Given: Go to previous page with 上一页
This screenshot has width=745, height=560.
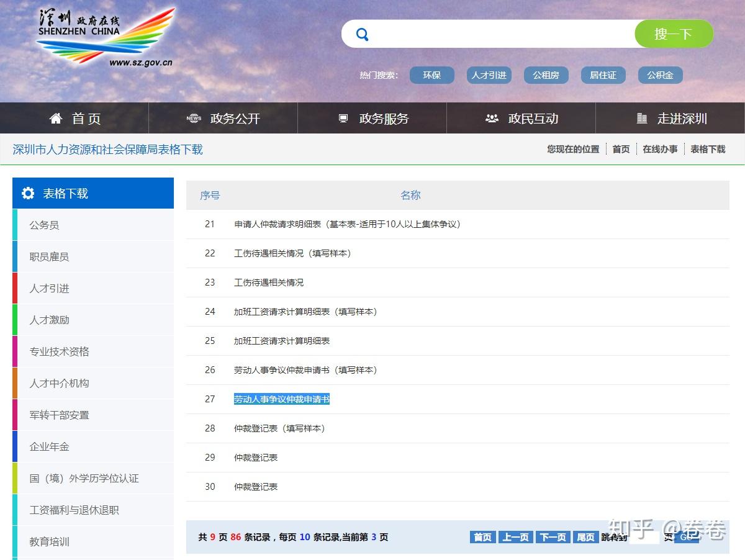Looking at the screenshot, I should point(516,537).
